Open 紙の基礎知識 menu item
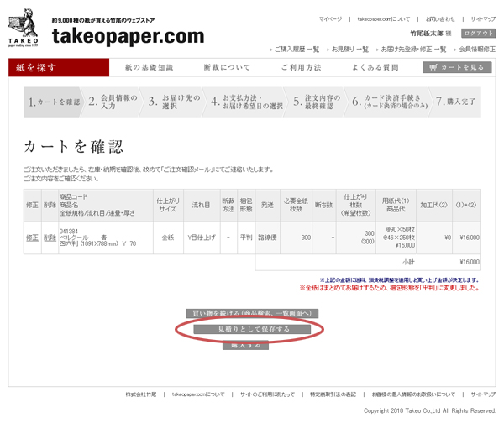The height and width of the screenshot is (423, 504). (149, 67)
